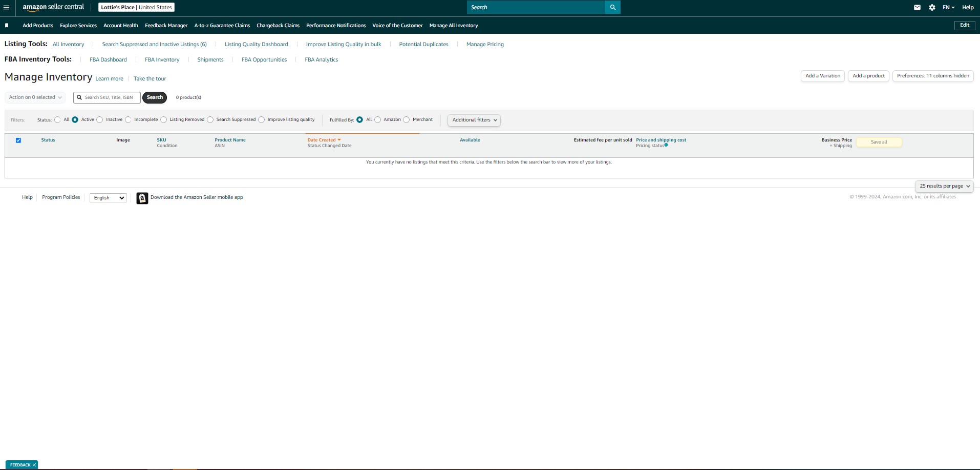Click the Amazon Seller Central logo
The height and width of the screenshot is (470, 980).
tap(53, 7)
